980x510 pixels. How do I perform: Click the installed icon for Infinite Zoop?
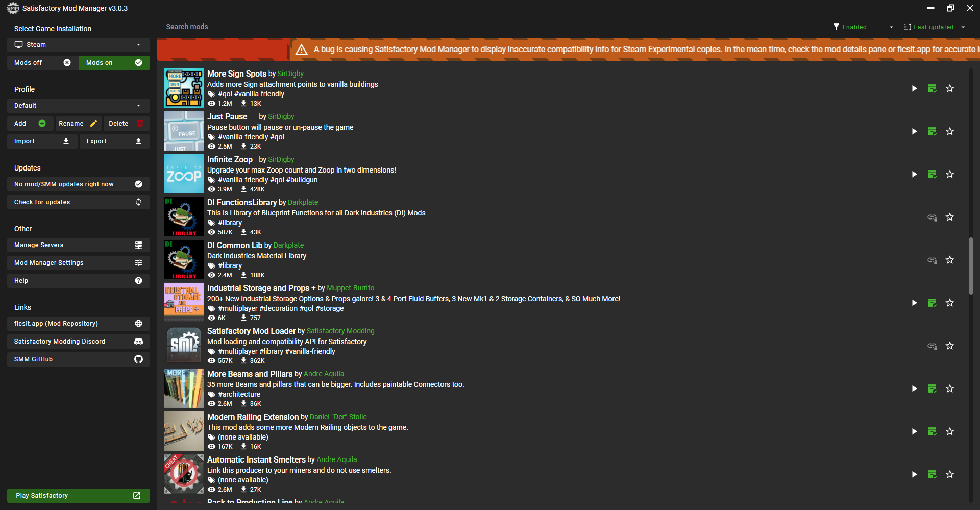coord(932,174)
